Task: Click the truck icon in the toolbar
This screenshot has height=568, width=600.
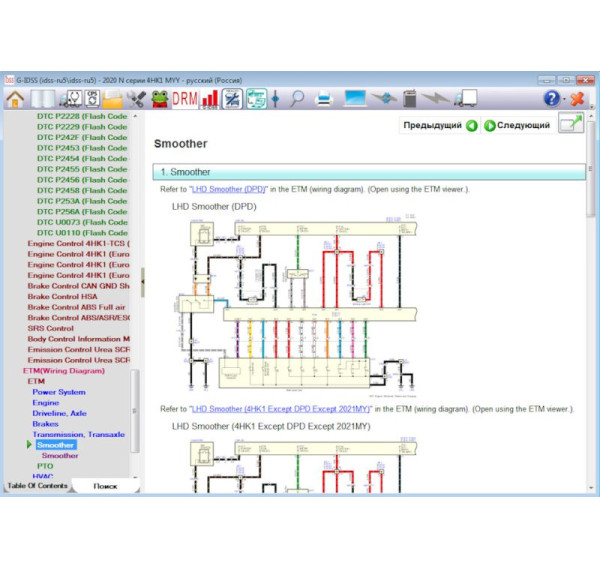Action: click(465, 98)
